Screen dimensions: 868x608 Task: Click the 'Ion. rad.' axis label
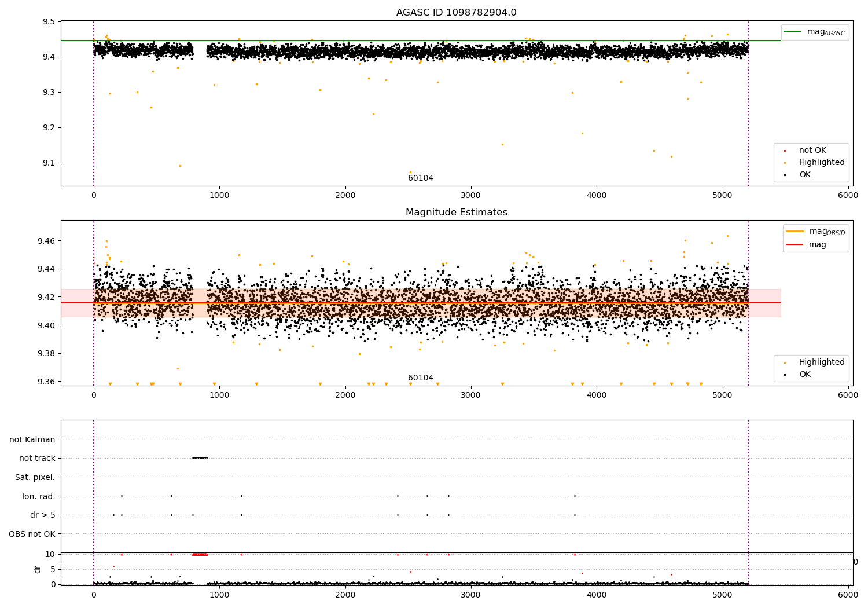click(39, 496)
